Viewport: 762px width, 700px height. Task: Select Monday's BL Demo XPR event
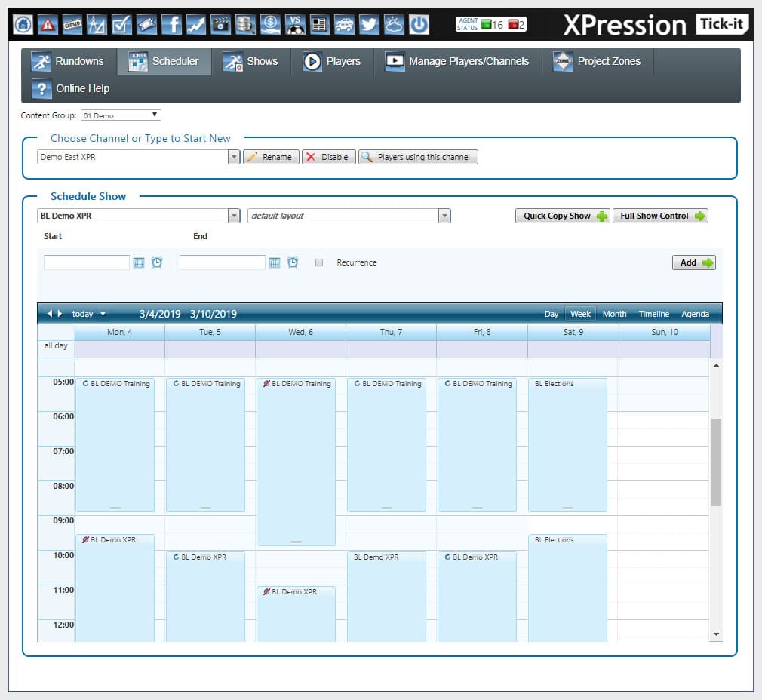point(115,588)
